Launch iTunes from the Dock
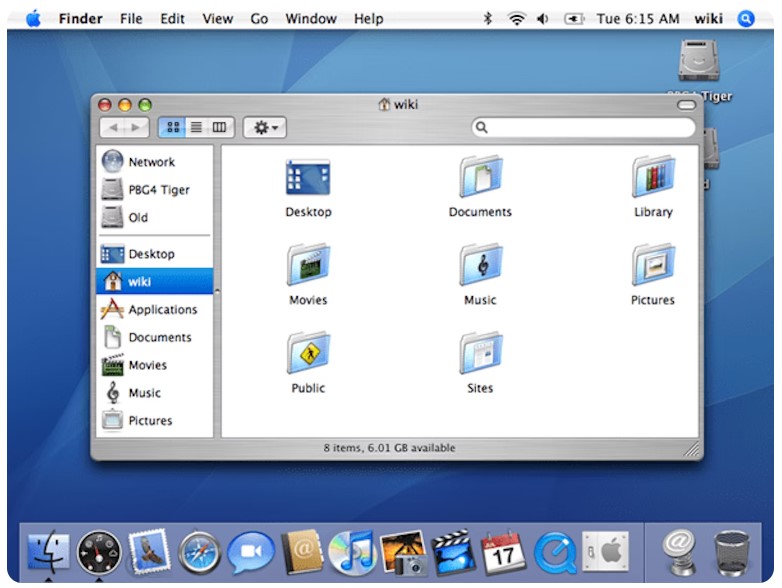This screenshot has height=588, width=782. click(352, 552)
